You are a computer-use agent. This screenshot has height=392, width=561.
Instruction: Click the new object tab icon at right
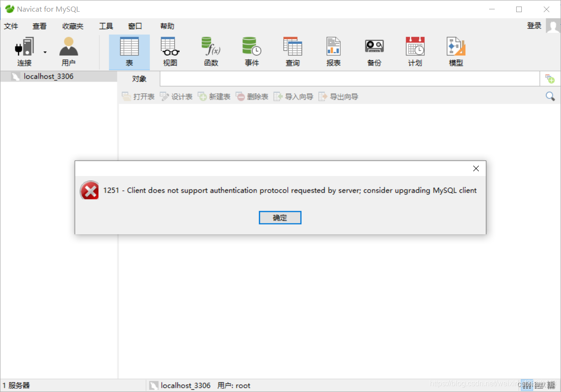[x=550, y=79]
